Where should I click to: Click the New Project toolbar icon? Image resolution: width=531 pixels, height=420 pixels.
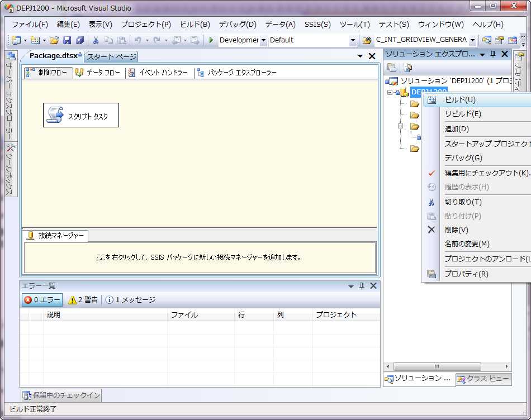(16, 40)
